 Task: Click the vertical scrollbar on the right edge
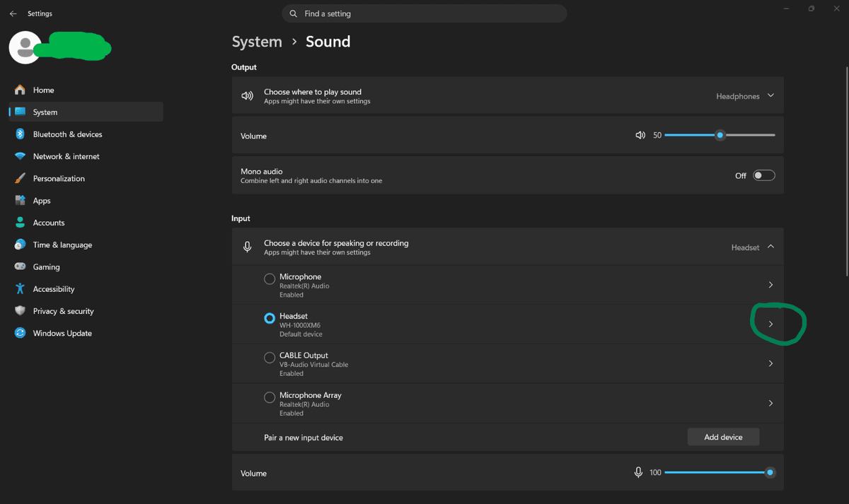pos(846,171)
